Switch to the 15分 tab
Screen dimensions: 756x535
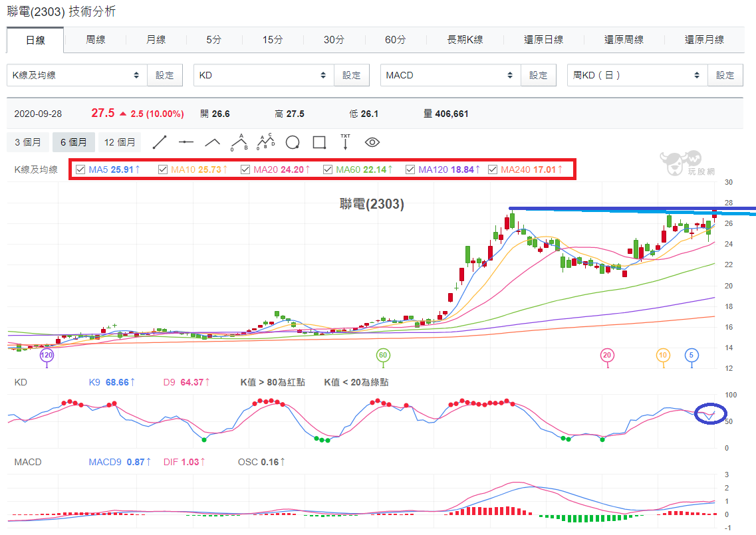273,39
